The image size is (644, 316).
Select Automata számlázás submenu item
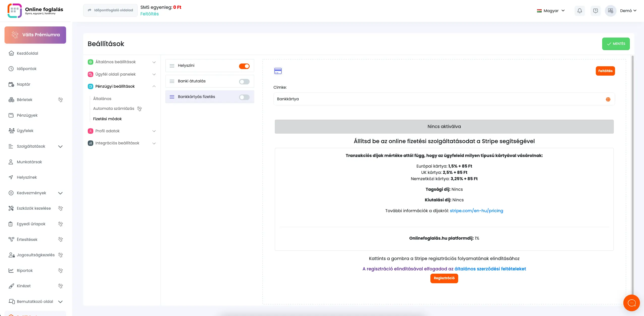(113, 109)
